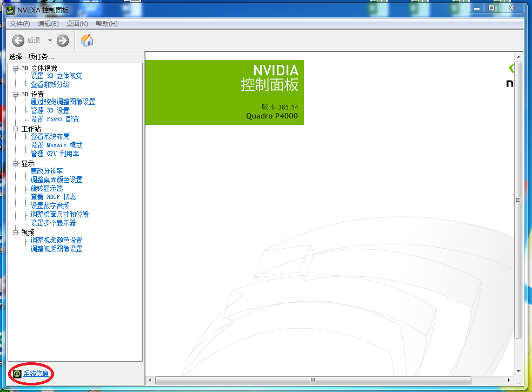Click the Quadro P4000 text
The width and height of the screenshot is (532, 392).
coord(272,116)
